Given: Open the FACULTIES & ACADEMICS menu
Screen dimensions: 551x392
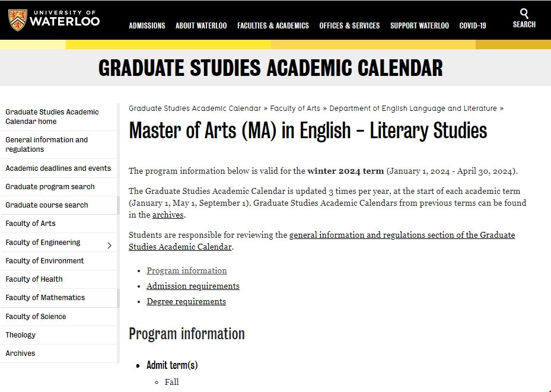Looking at the screenshot, I should 273,26.
